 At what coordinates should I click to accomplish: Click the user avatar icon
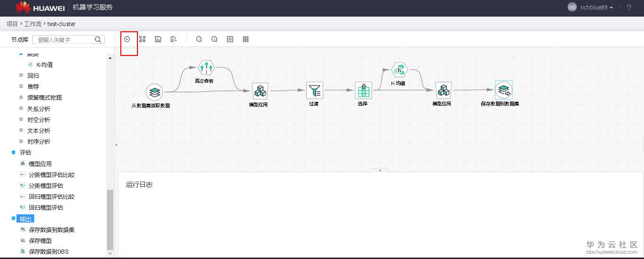click(x=572, y=7)
